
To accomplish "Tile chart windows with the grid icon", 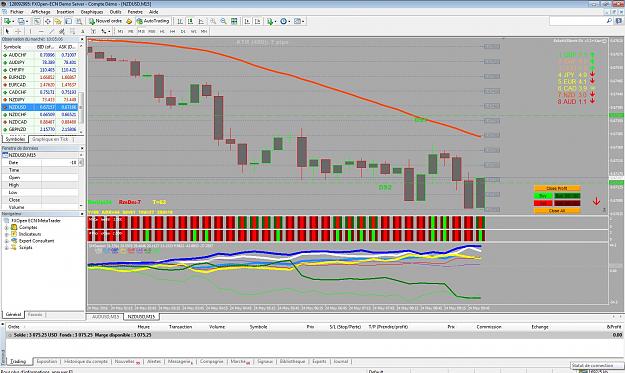I will click(x=234, y=21).
